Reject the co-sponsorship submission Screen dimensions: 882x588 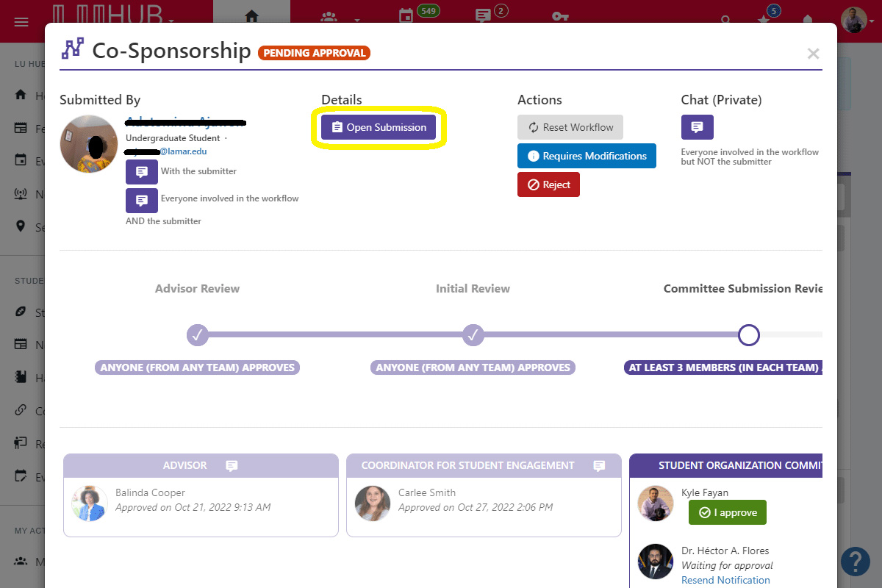(x=548, y=184)
